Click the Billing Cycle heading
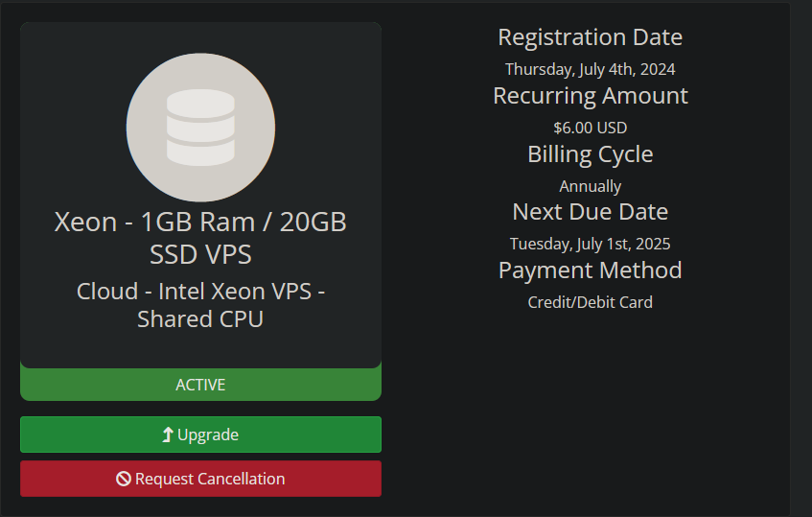The width and height of the screenshot is (812, 517). coord(590,154)
